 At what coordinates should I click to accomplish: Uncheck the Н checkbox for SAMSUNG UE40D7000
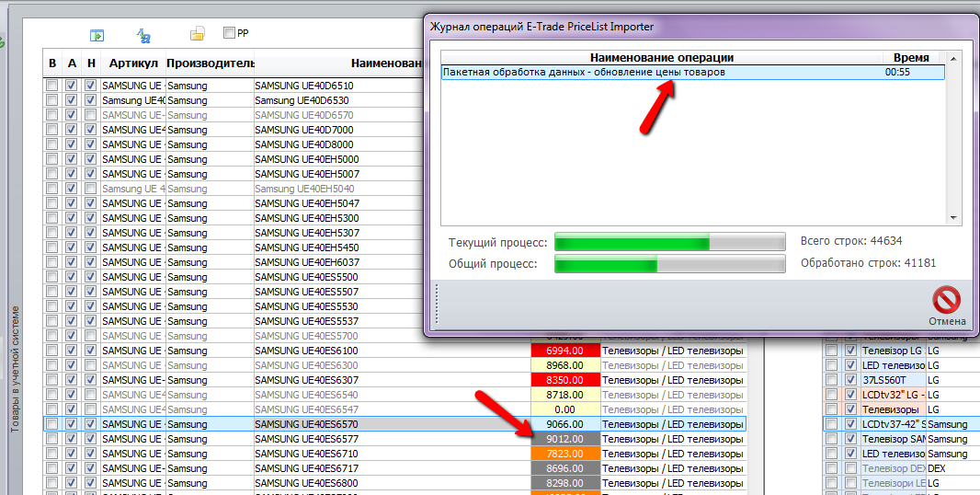click(91, 130)
